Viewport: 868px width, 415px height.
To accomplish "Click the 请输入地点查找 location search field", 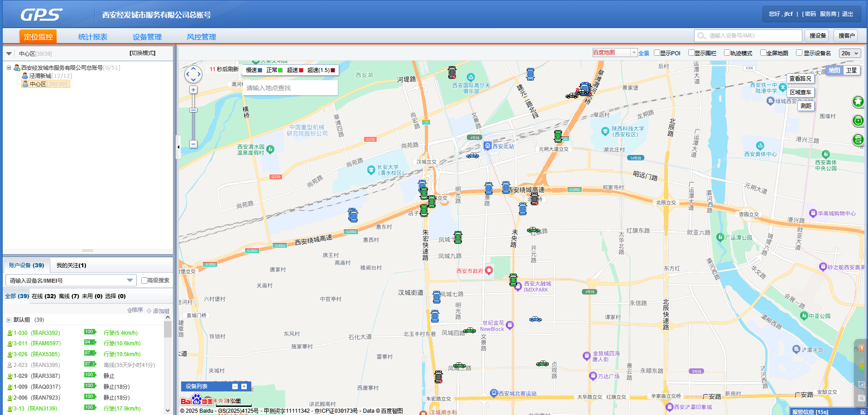I will (x=290, y=88).
